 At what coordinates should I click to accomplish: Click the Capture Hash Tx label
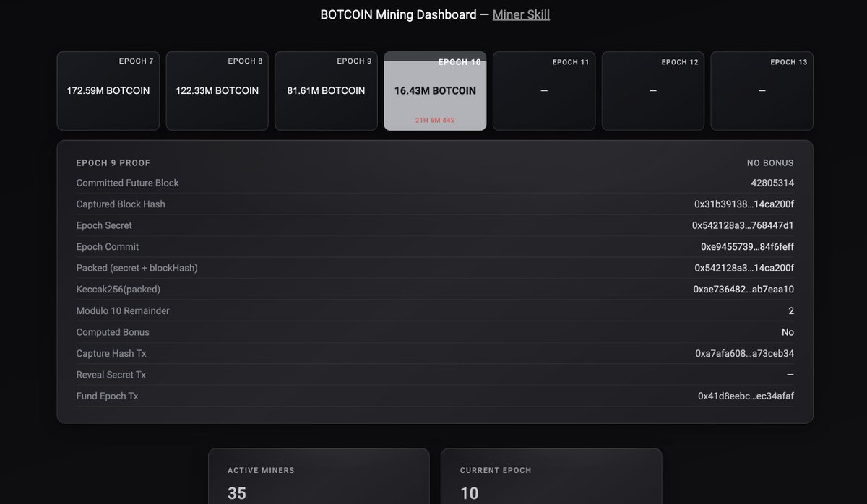click(x=111, y=353)
